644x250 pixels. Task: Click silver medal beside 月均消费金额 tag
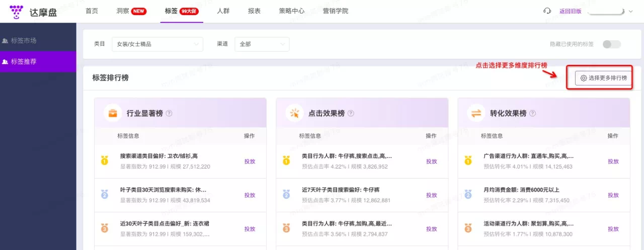468,195
